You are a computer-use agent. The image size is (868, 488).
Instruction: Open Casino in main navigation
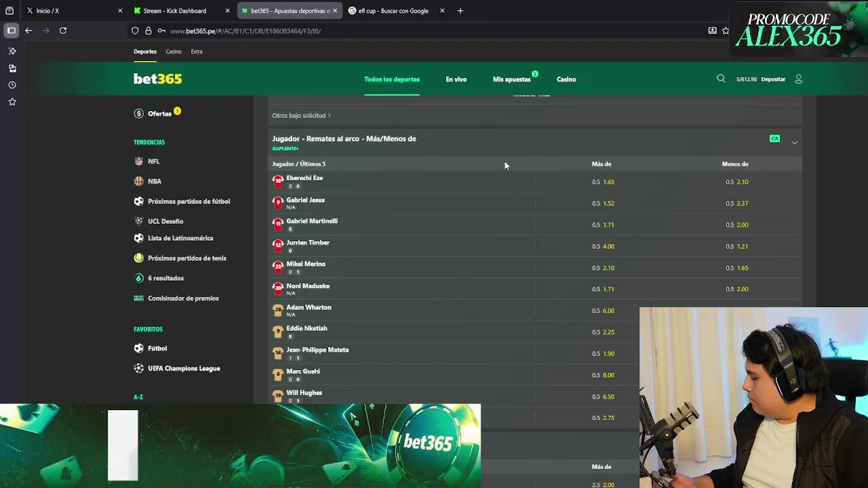point(566,79)
